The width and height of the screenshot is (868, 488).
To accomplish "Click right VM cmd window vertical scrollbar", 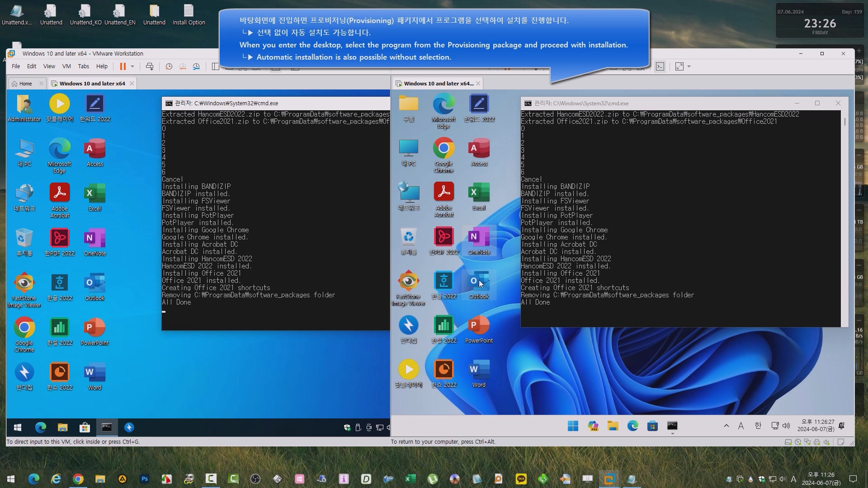I will (x=844, y=219).
